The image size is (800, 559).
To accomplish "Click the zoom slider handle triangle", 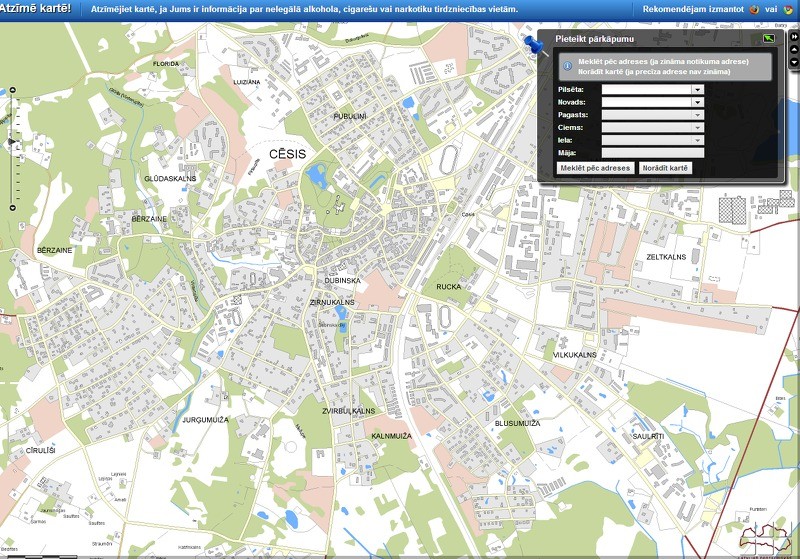I will (x=12, y=142).
